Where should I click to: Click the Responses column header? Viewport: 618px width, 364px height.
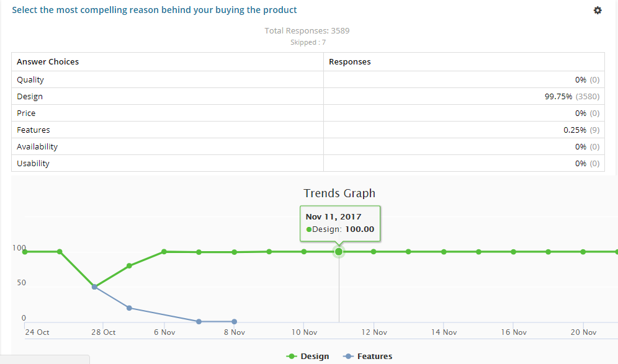[x=349, y=62]
